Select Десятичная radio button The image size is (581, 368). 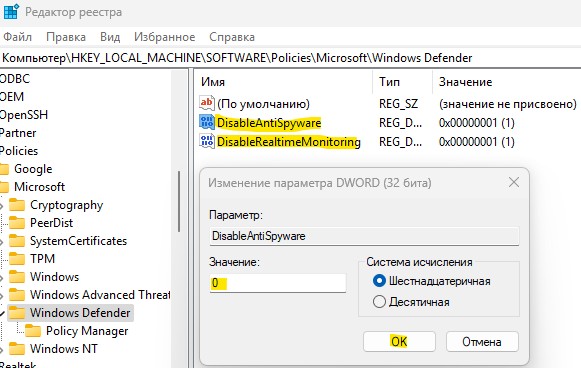point(379,302)
